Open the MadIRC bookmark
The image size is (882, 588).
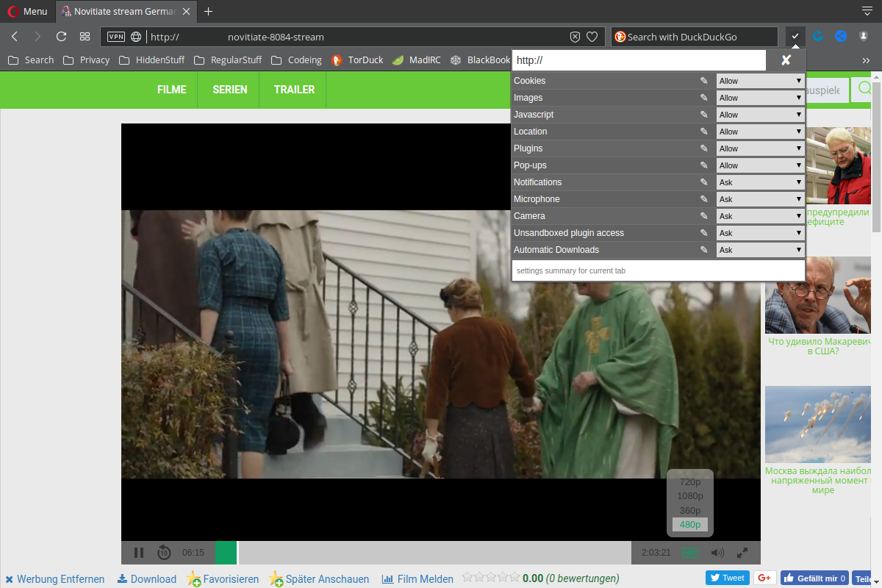[417, 60]
